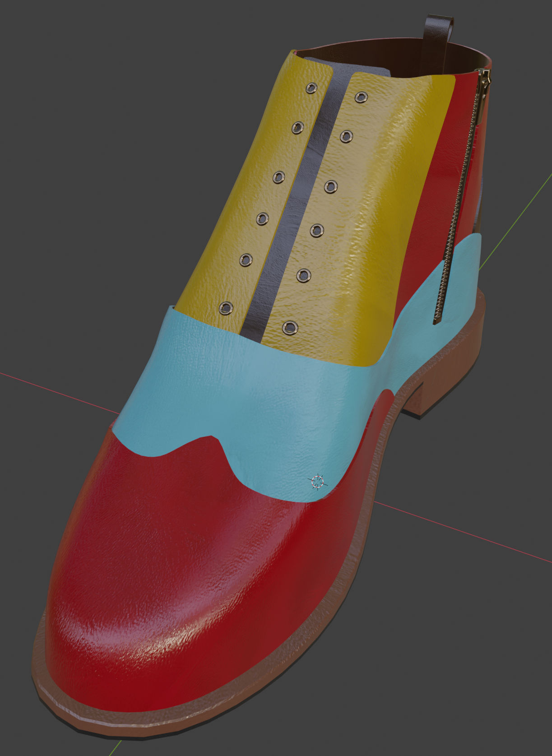The height and width of the screenshot is (756, 552).
Task: Click the 3D cursor on the blue panel
Action: tap(318, 482)
